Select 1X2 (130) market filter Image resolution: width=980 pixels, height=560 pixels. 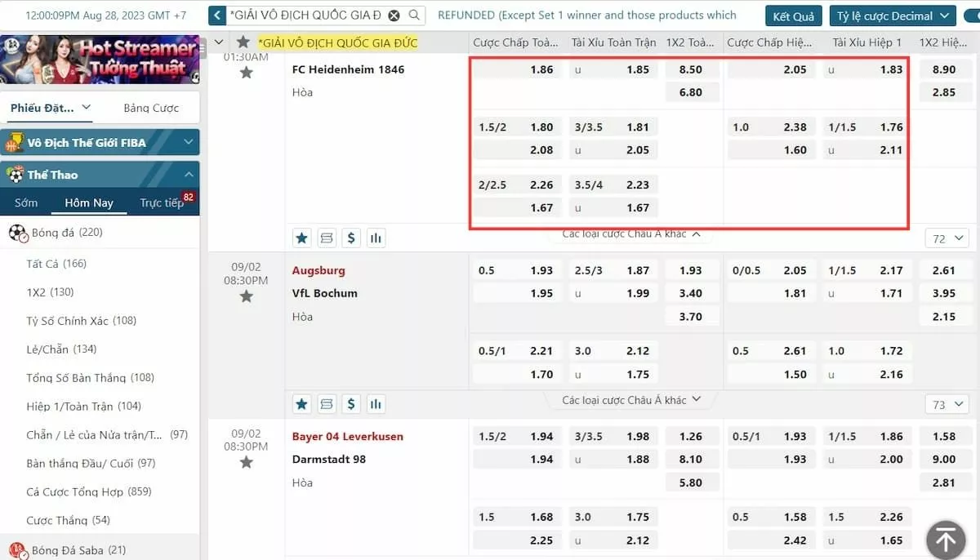[x=51, y=292]
